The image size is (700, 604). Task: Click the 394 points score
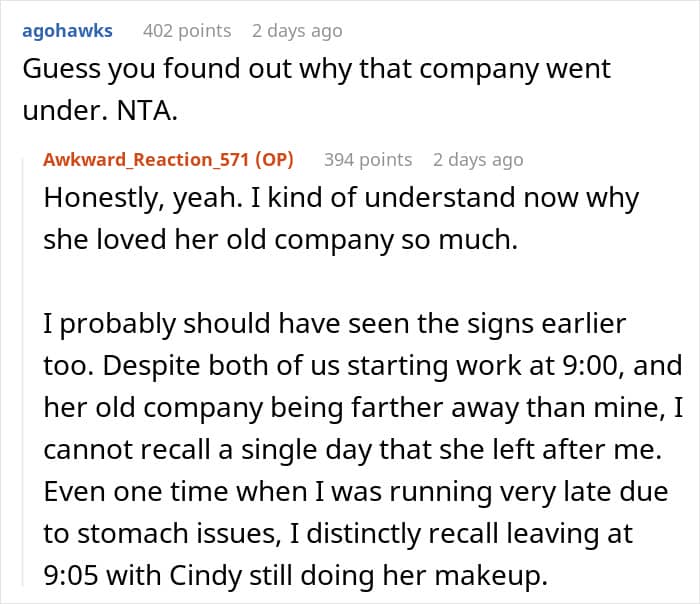click(368, 159)
